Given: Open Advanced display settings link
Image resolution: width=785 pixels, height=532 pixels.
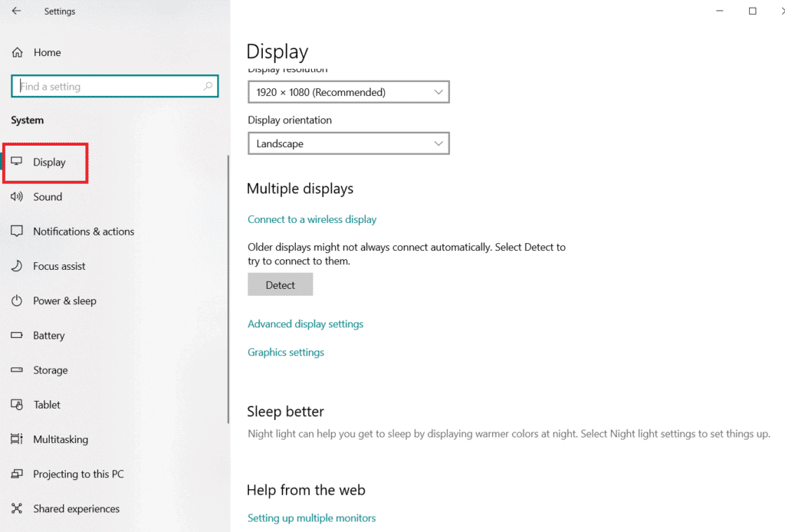Looking at the screenshot, I should pos(305,324).
